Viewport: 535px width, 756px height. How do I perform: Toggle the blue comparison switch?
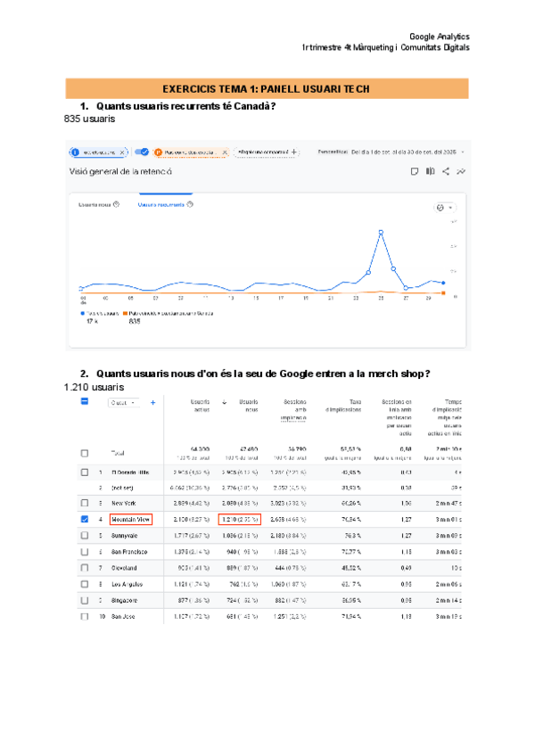[x=142, y=152]
